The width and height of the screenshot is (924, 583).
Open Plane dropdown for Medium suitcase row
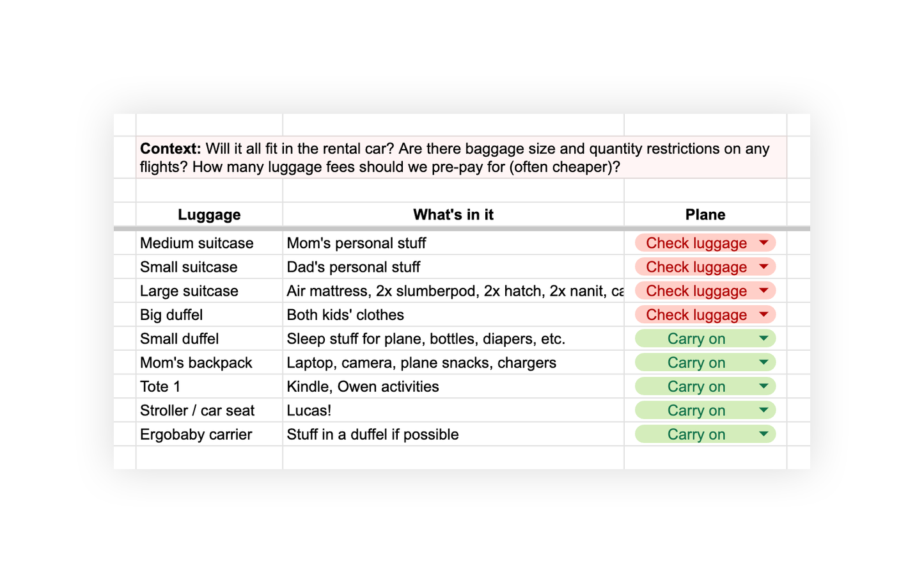click(x=763, y=243)
